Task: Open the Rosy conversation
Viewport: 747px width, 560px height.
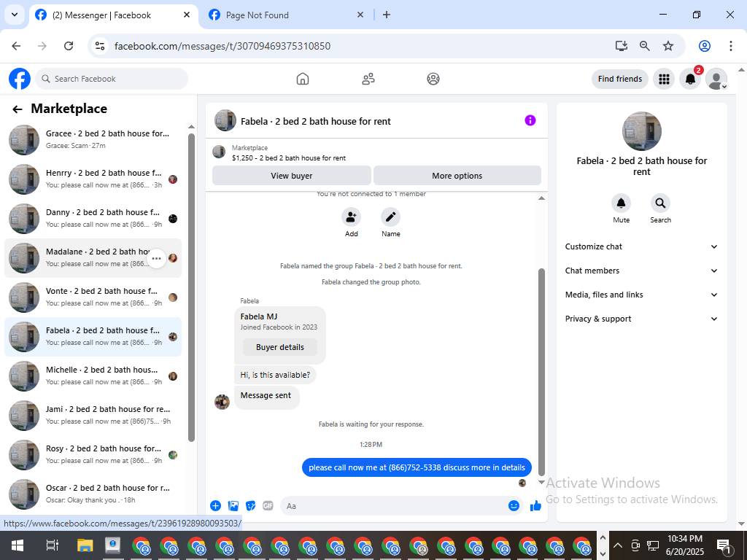Action: tap(93, 455)
